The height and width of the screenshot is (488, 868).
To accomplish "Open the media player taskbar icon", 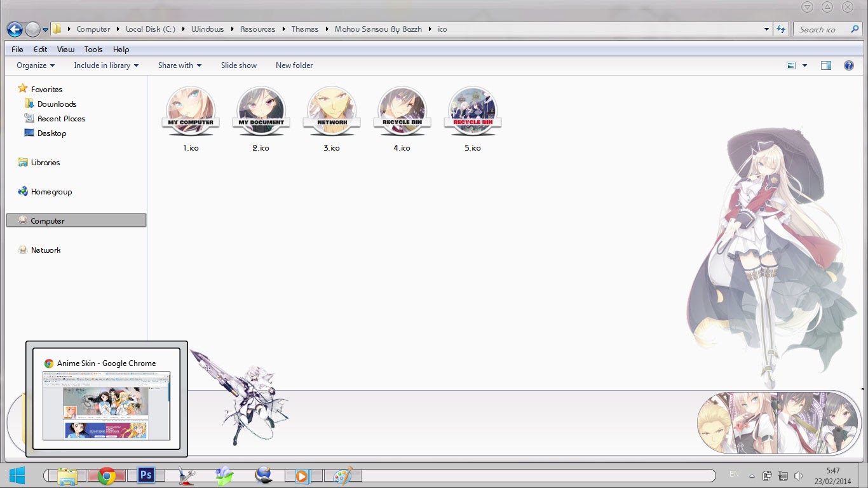I will [x=302, y=476].
